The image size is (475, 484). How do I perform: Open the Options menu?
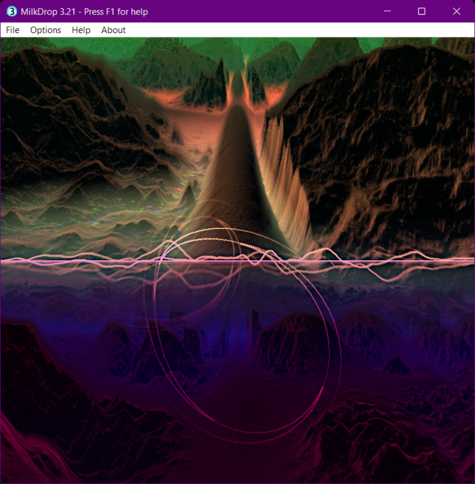(45, 30)
